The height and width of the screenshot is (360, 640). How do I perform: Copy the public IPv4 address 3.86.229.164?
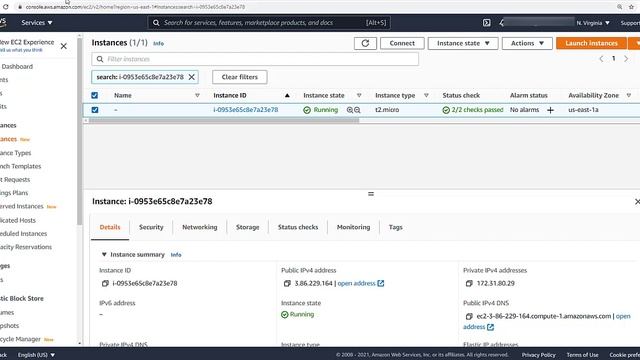287,283
